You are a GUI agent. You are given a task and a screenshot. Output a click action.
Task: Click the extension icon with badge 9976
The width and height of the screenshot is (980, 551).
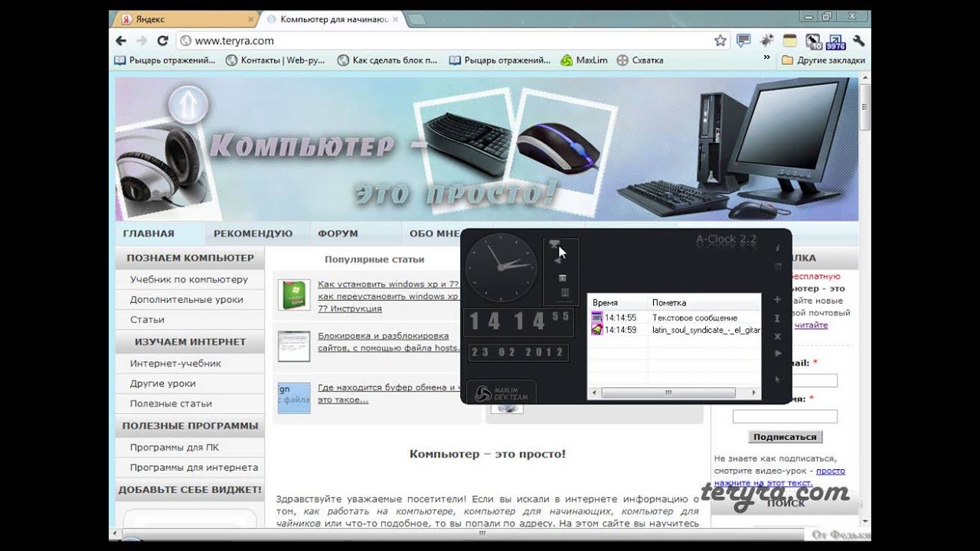pyautogui.click(x=836, y=41)
